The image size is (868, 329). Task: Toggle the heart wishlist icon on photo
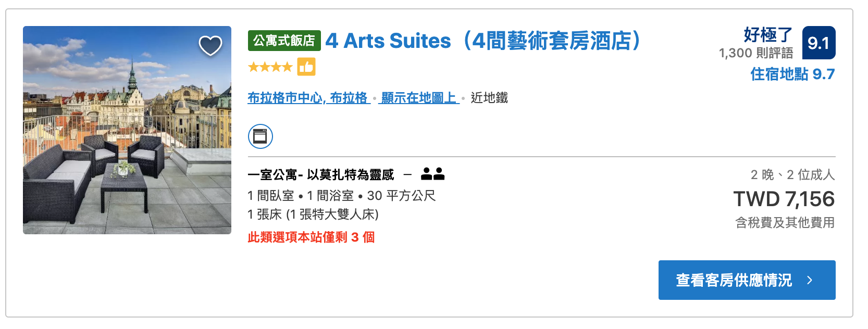point(210,46)
